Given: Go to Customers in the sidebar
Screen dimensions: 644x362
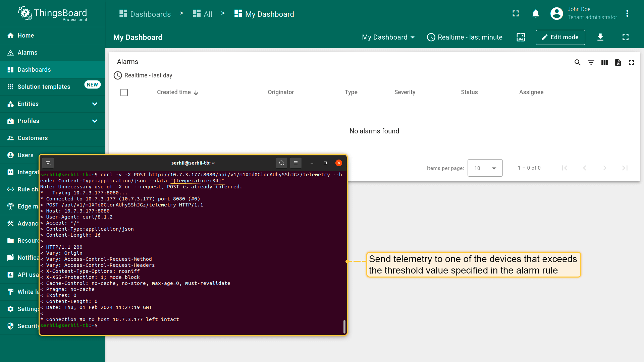Looking at the screenshot, I should click(x=33, y=138).
